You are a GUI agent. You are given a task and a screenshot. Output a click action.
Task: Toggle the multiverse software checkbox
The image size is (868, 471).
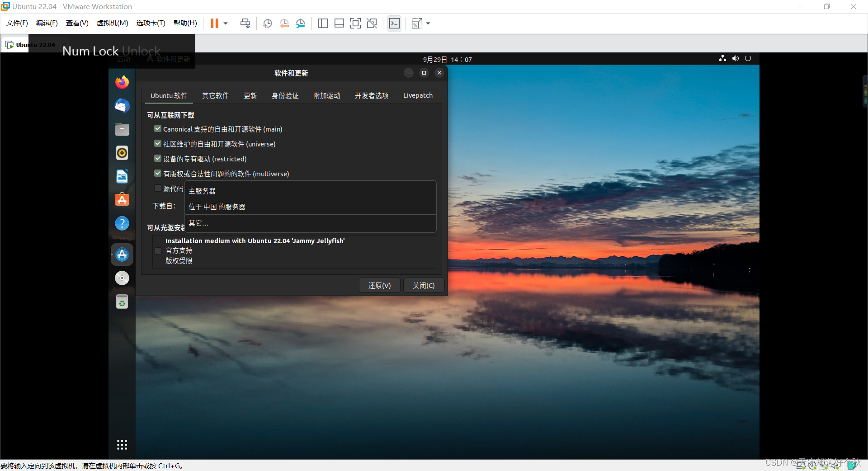pos(158,174)
